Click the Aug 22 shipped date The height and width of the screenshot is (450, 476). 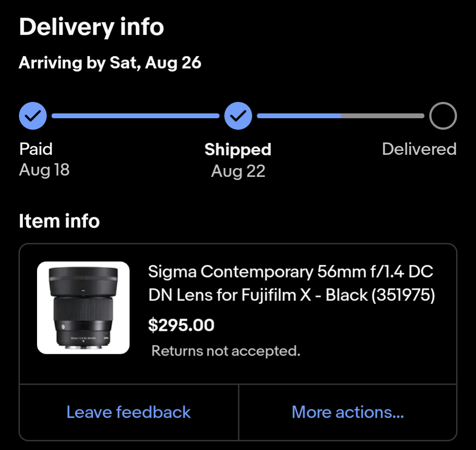point(238,171)
